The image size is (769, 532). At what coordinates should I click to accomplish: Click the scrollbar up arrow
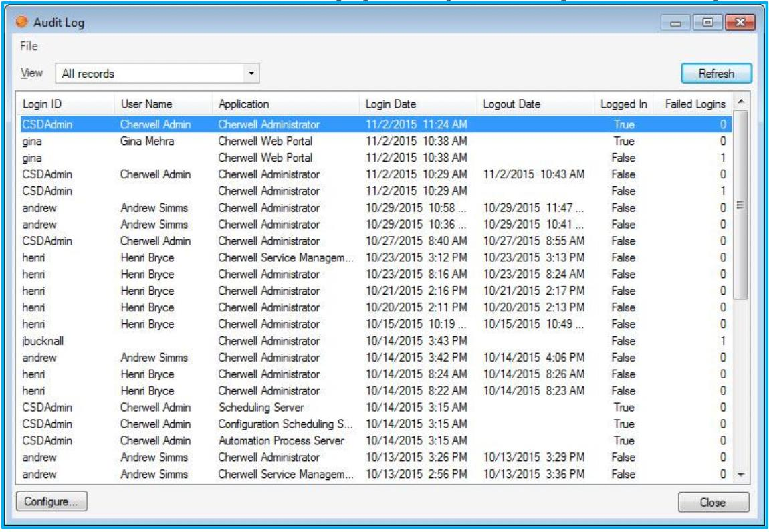740,102
